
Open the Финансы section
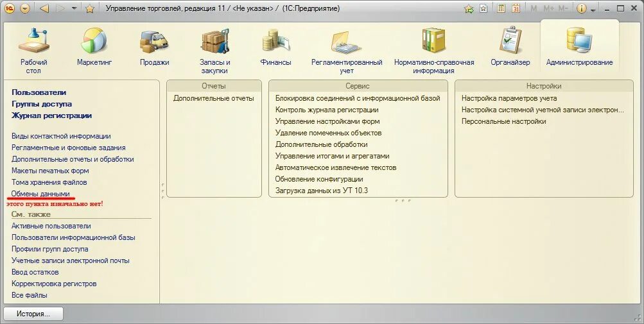[275, 46]
